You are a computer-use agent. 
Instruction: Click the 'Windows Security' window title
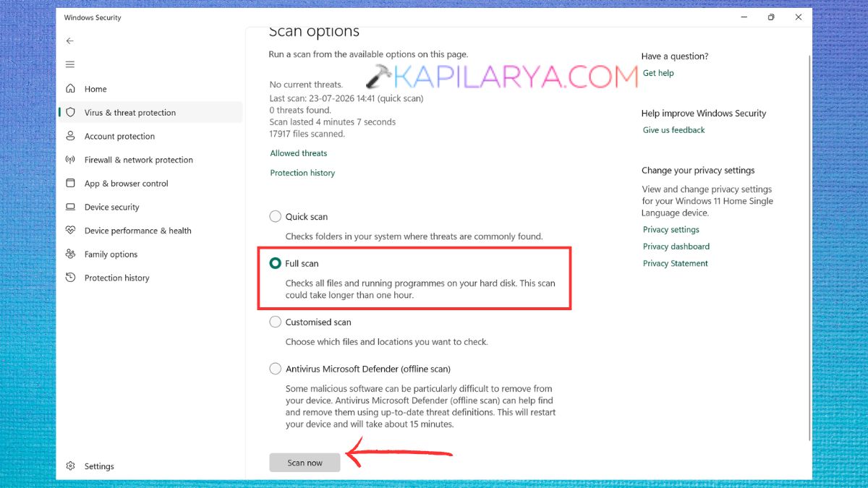pos(93,17)
